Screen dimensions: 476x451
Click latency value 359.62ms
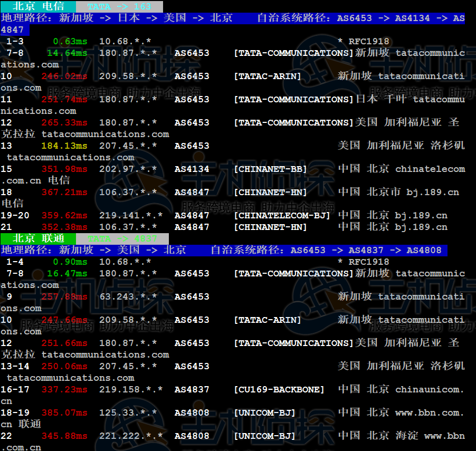(64, 215)
